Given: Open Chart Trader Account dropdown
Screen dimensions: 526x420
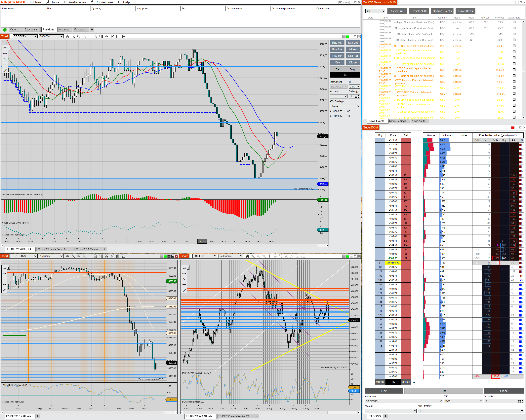Looking at the screenshot, I should tap(339, 96).
